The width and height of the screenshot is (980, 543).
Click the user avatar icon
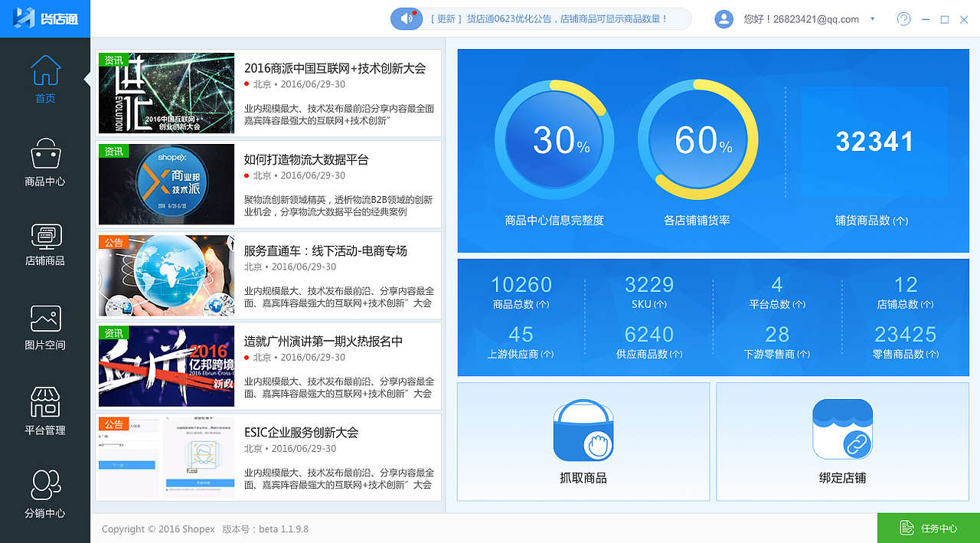click(724, 19)
